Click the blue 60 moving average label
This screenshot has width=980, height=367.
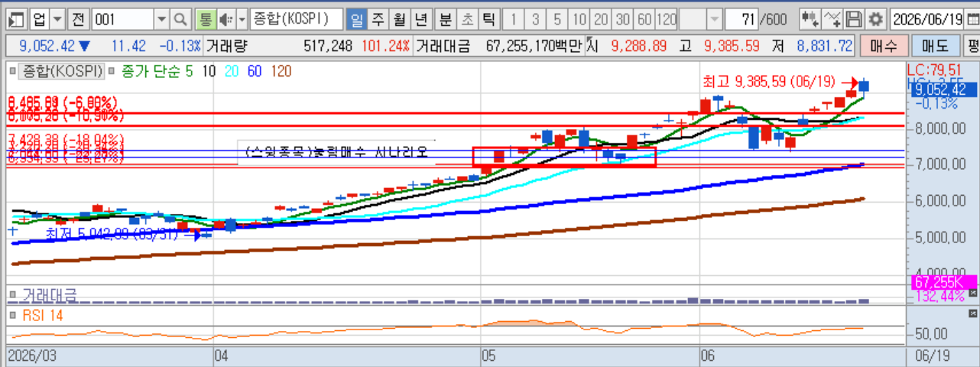click(254, 72)
